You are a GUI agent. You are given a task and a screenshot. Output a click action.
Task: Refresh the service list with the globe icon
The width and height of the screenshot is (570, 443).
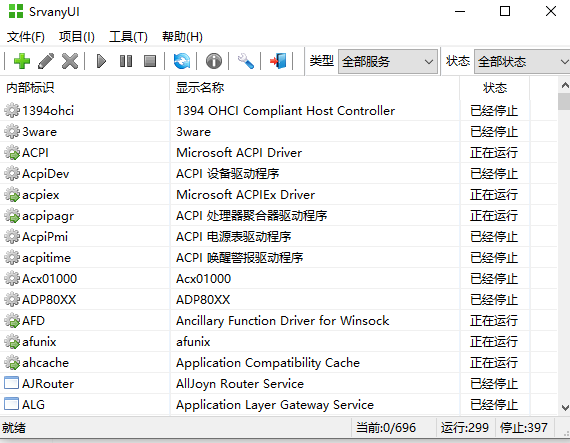[x=182, y=61]
